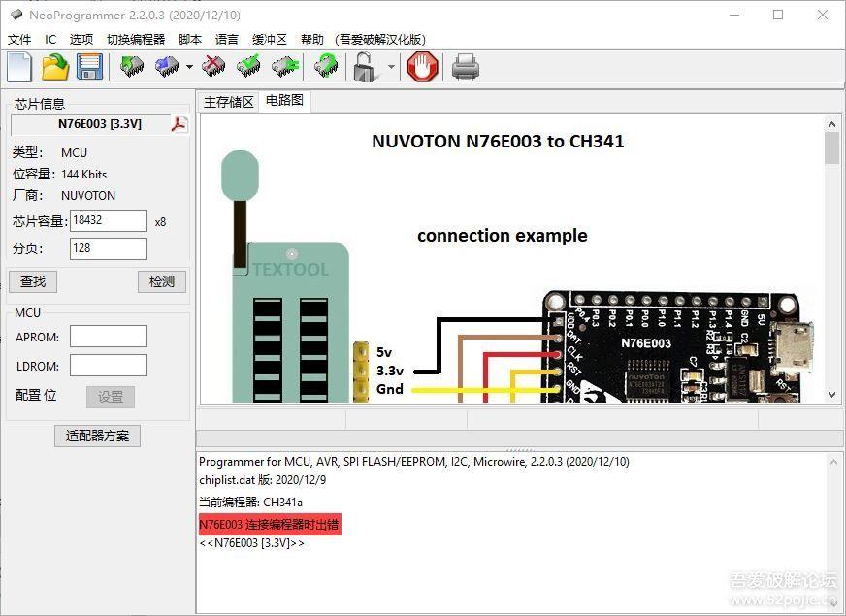The image size is (846, 616).
Task: Open the 脚本 menu
Action: click(x=190, y=40)
